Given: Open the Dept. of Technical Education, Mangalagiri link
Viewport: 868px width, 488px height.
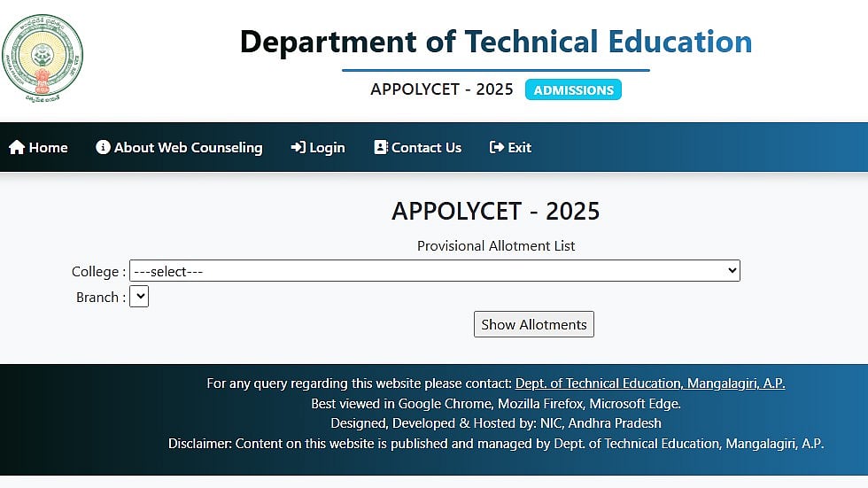Looking at the screenshot, I should coord(650,383).
